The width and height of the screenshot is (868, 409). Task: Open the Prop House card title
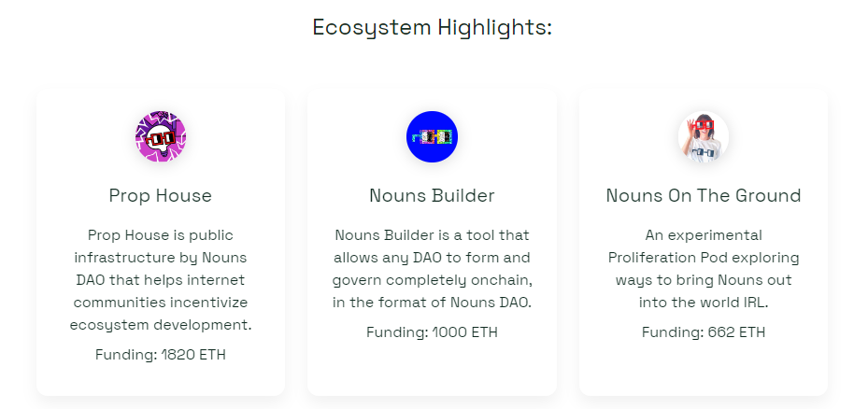[x=161, y=195]
